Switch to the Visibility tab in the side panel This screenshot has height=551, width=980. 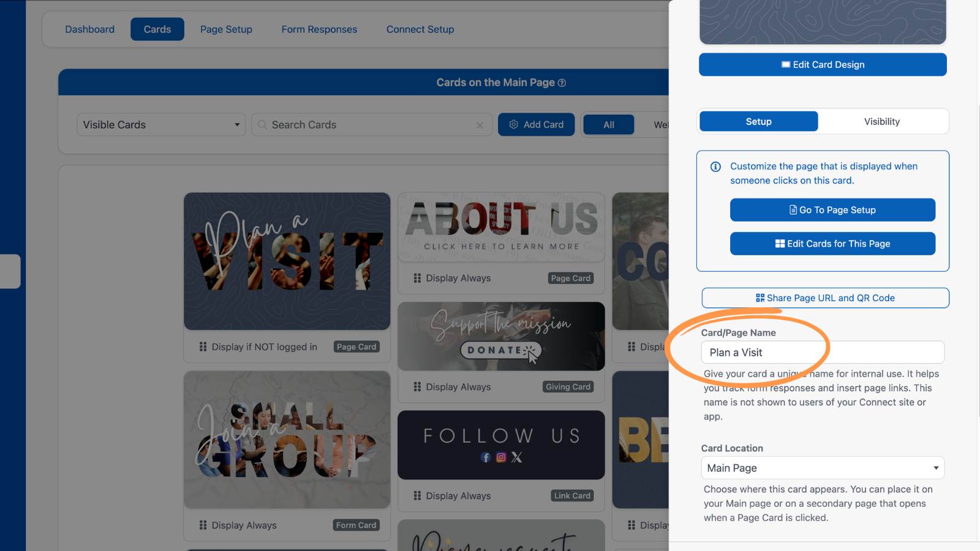(882, 121)
